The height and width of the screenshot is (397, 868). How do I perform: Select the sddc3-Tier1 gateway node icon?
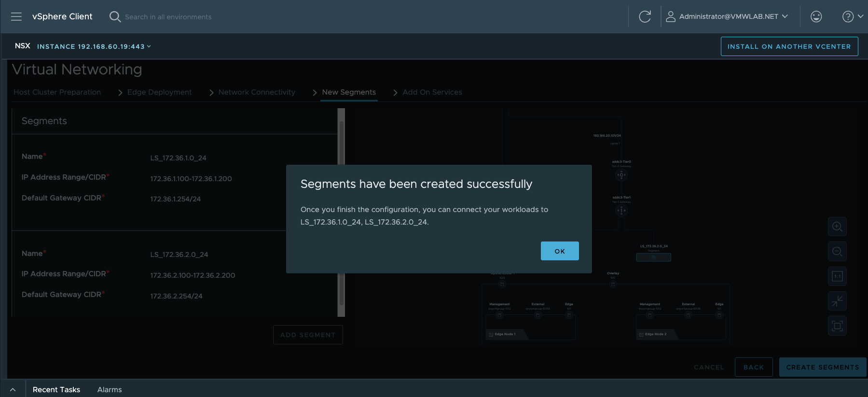[621, 211]
